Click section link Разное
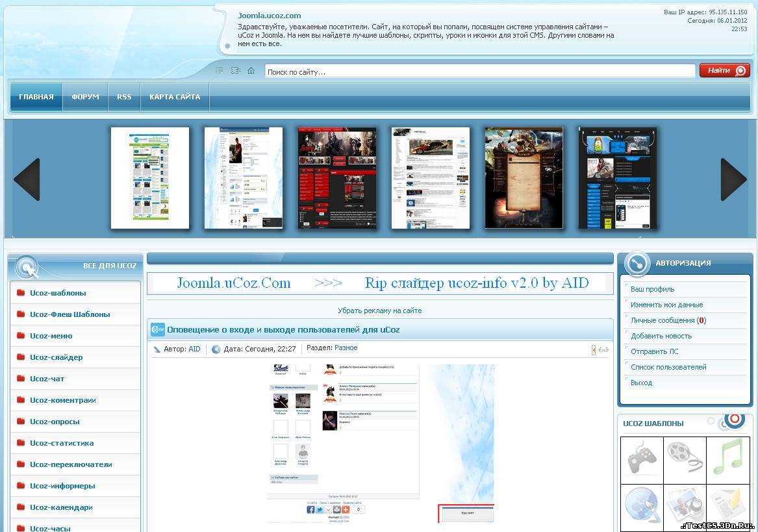Viewport: 758px width, 532px height. coord(346,348)
